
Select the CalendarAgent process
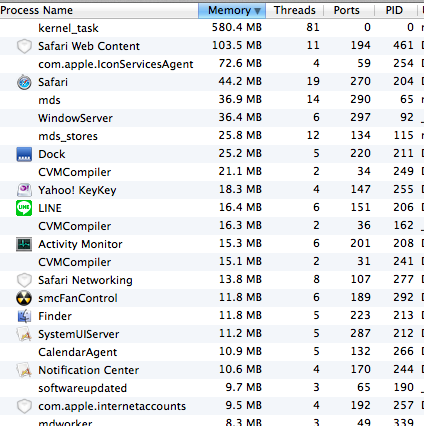[x=78, y=352]
